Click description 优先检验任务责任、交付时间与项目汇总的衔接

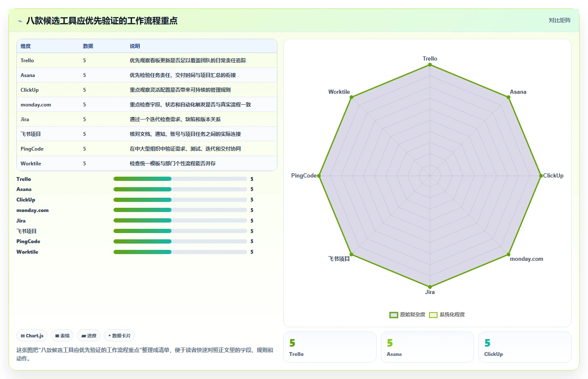[183, 75]
